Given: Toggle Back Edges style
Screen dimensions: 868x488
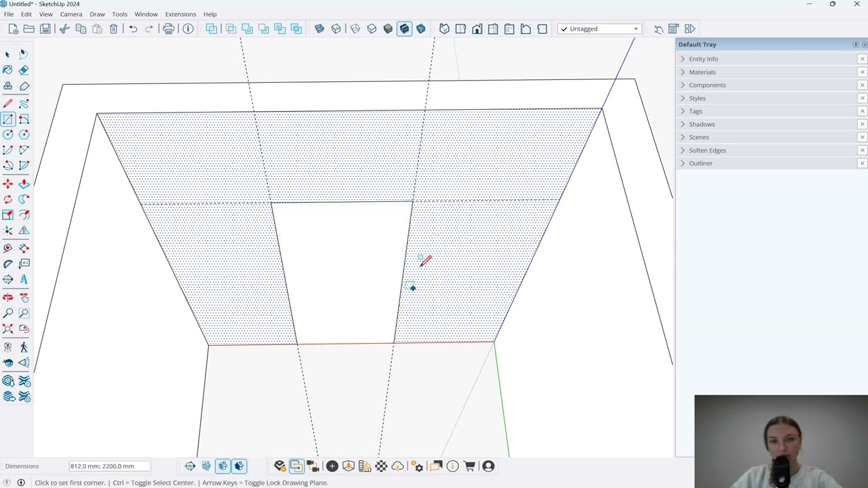Looking at the screenshot, I should (336, 28).
